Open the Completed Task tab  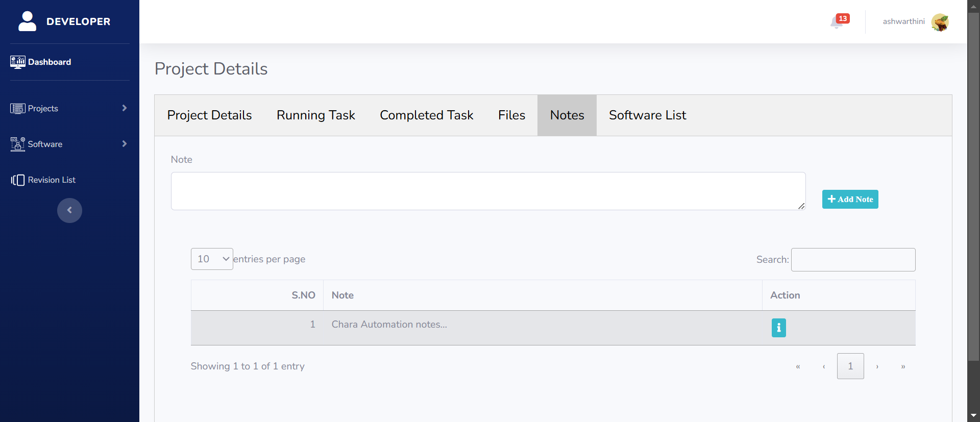(426, 115)
